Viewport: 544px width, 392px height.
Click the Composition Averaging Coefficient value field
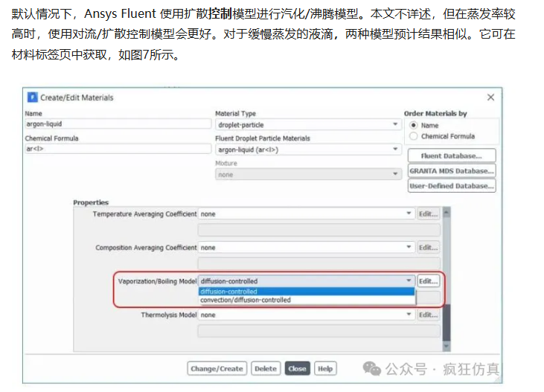pos(319,263)
